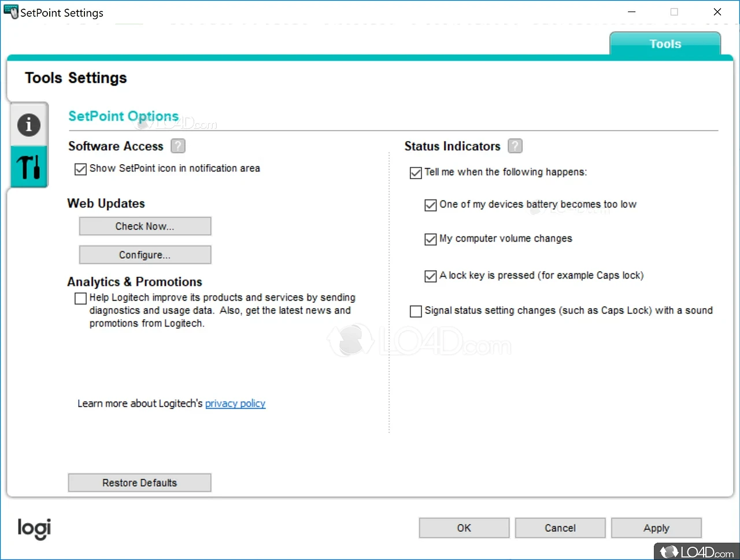Click the Tools Settings title text
This screenshot has width=740, height=560.
76,78
